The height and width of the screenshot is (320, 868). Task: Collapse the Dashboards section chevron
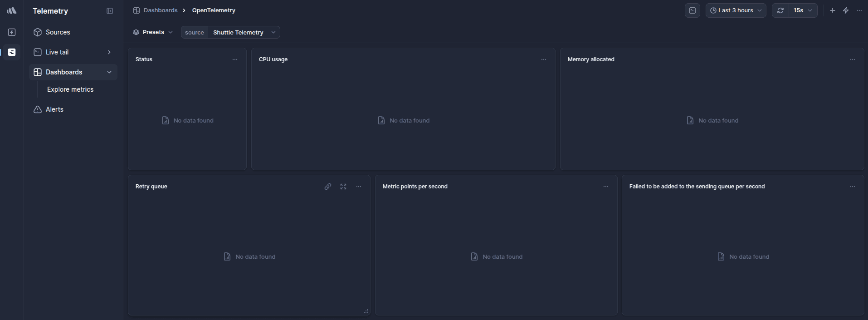coord(109,72)
